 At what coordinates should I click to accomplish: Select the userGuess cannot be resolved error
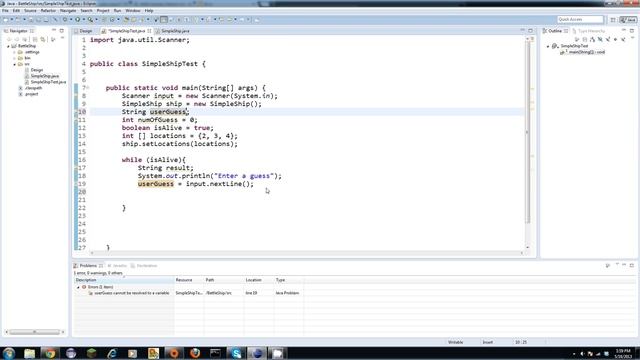point(131,293)
